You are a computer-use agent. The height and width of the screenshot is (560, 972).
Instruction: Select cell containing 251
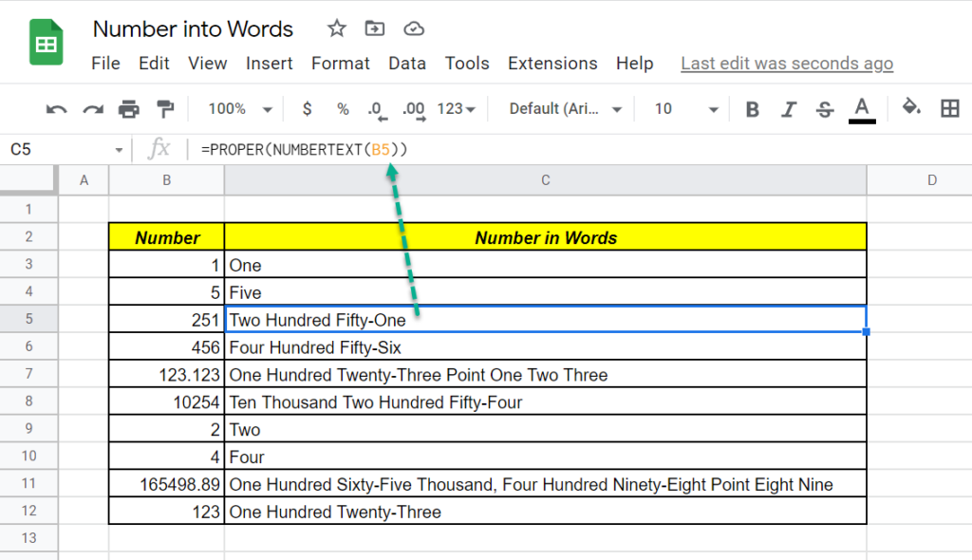[x=166, y=319]
